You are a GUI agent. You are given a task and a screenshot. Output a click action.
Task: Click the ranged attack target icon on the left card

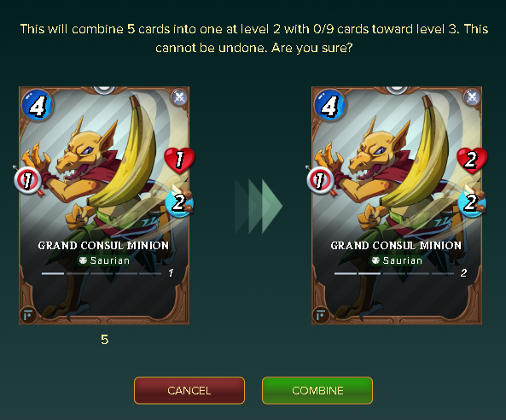(28, 180)
